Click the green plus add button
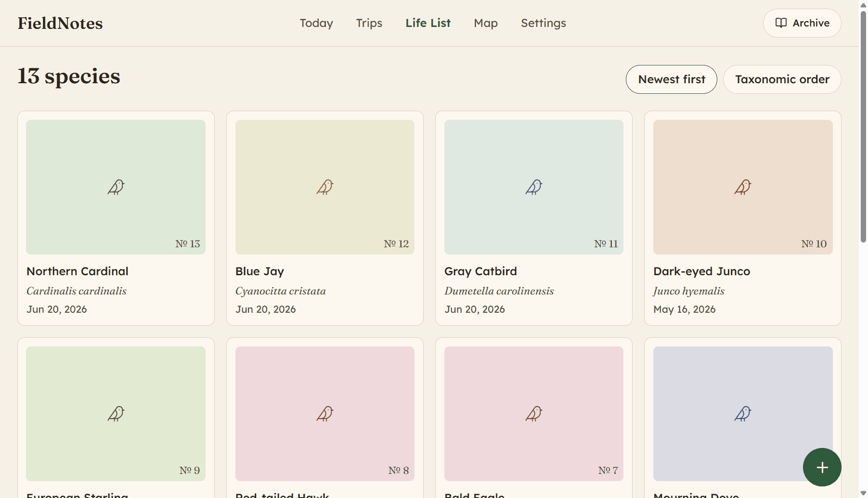The width and height of the screenshot is (868, 498). tap(822, 467)
